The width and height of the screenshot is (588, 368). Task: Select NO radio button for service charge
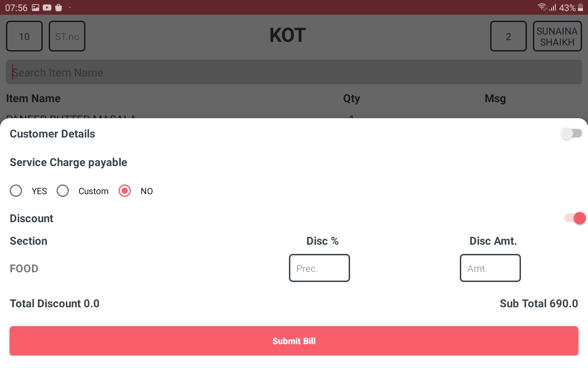coord(125,191)
